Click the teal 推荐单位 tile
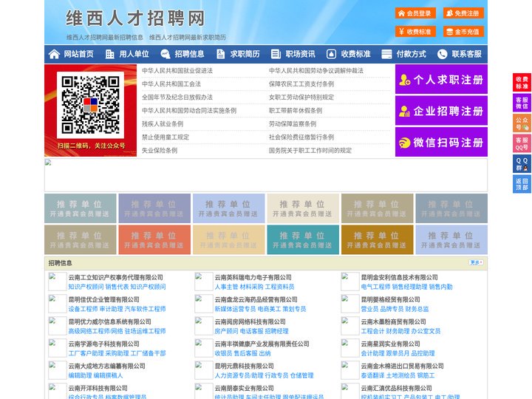 coord(303,239)
